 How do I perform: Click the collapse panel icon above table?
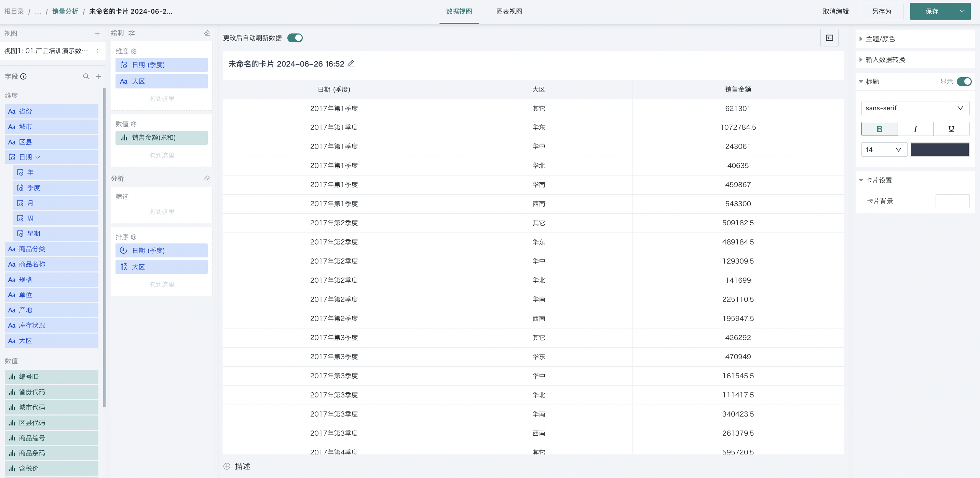[829, 38]
